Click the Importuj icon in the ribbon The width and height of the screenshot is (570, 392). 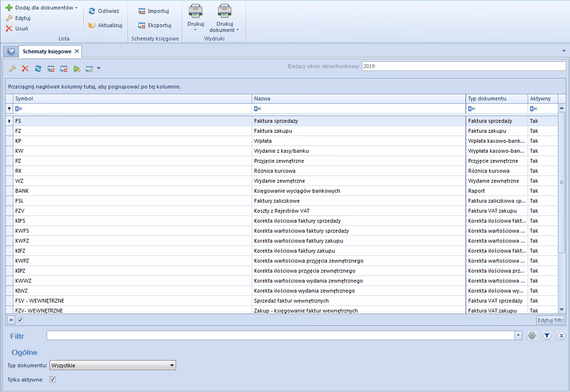(x=141, y=11)
